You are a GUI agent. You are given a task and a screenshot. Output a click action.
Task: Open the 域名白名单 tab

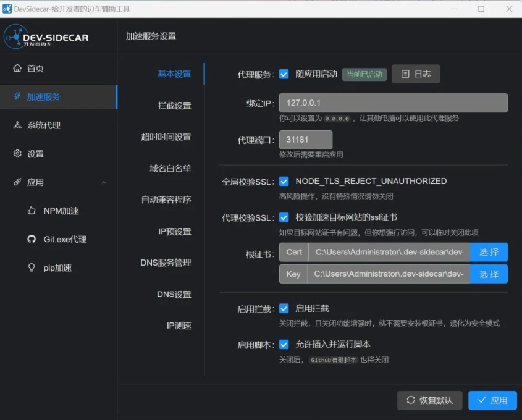(x=170, y=169)
